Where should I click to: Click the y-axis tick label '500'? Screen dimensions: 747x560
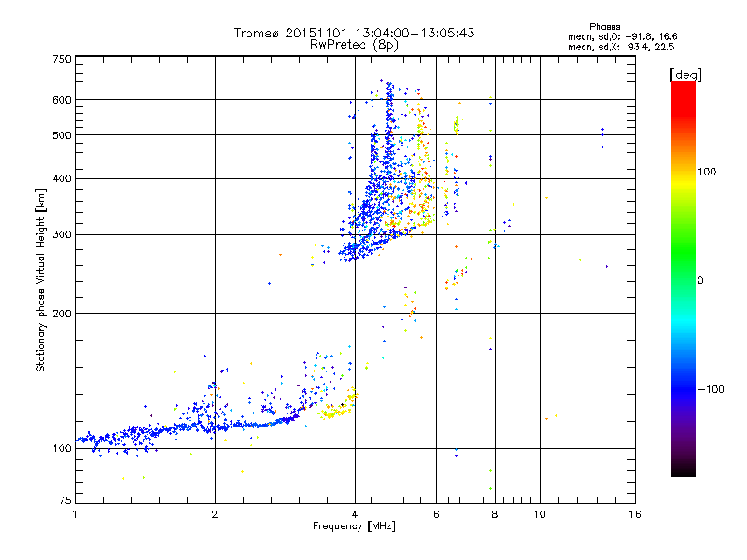coord(63,135)
